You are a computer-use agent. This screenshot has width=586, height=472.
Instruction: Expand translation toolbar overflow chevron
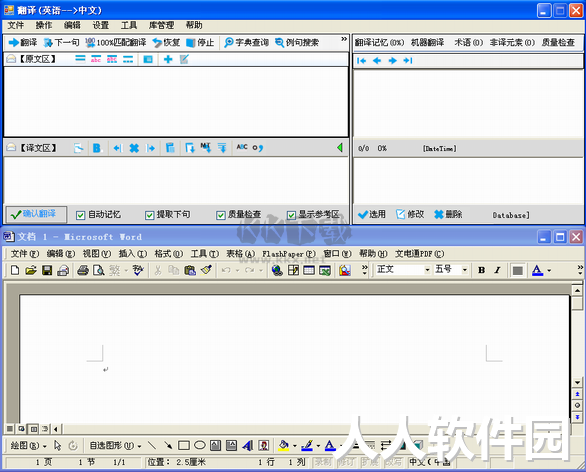(x=344, y=39)
